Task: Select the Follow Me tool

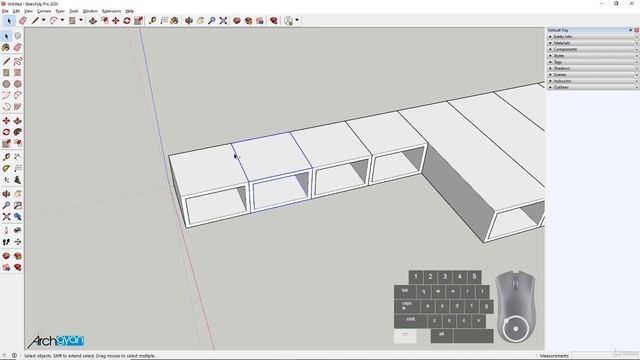Action: click(x=18, y=132)
